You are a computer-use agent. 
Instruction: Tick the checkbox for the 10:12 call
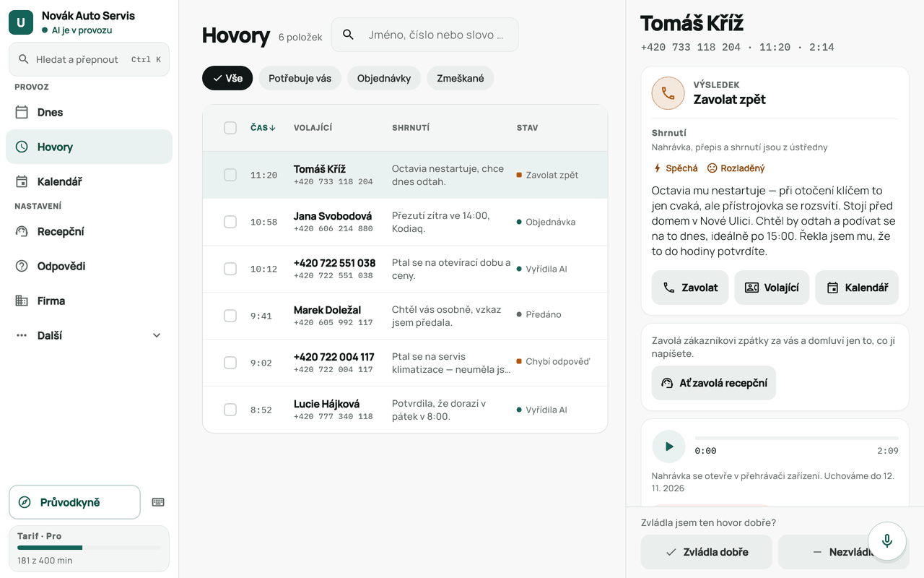click(230, 269)
